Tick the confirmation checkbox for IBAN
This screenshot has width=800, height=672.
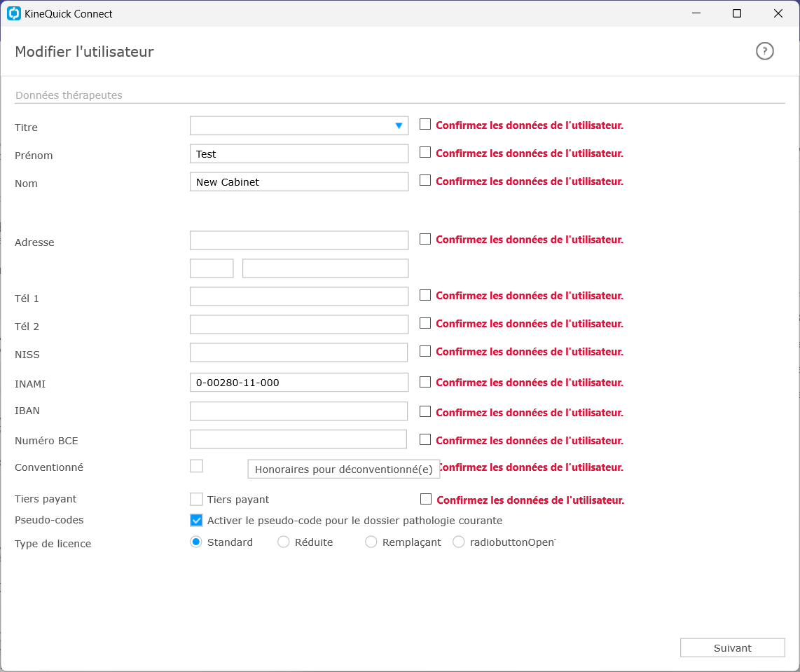tap(425, 411)
